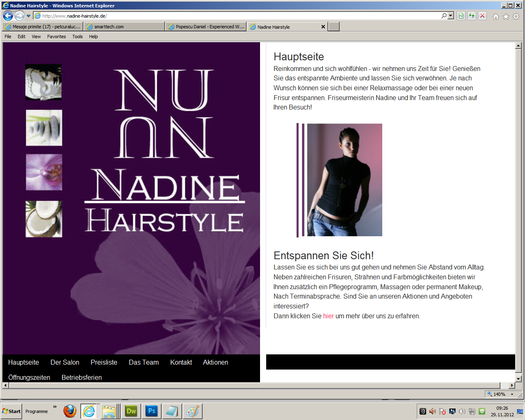Open the Home page icon
525x420 pixels.
coord(495,16)
